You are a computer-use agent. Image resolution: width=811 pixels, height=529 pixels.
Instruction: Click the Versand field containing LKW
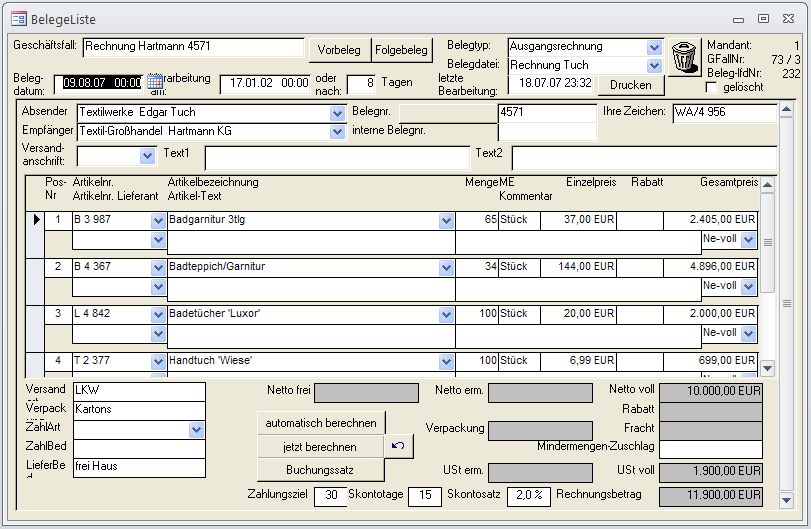click(139, 391)
